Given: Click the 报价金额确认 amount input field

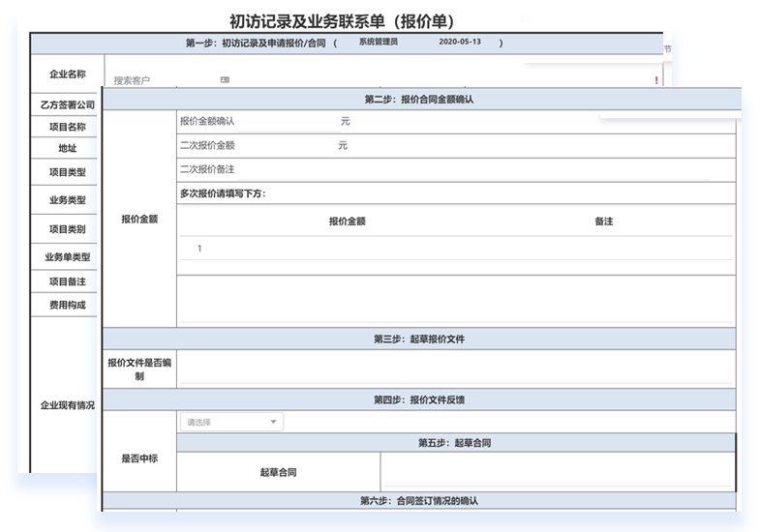Looking at the screenshot, I should tap(289, 122).
